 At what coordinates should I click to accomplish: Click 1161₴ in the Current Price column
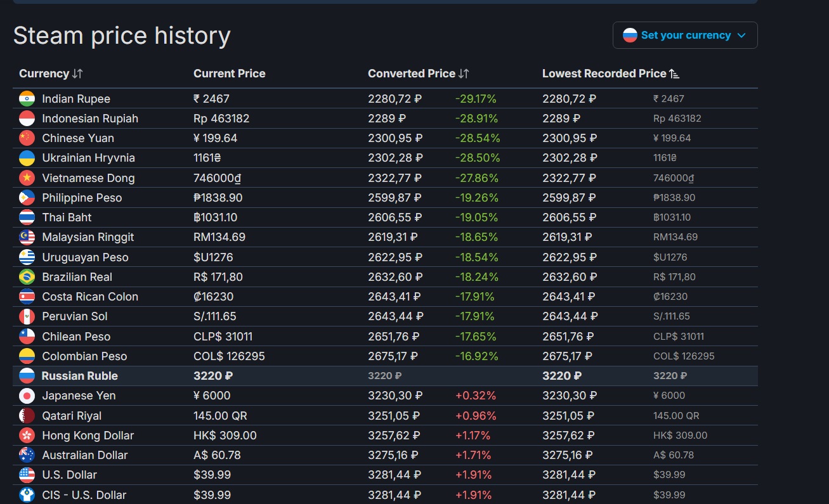click(207, 158)
